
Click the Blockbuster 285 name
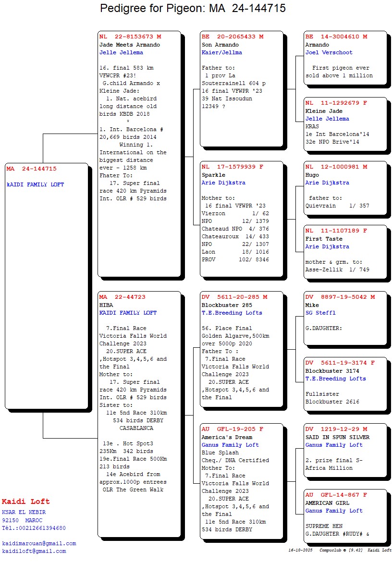point(227,305)
